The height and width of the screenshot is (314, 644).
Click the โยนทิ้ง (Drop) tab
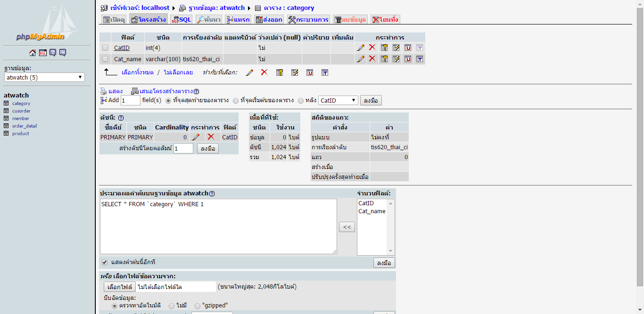385,19
